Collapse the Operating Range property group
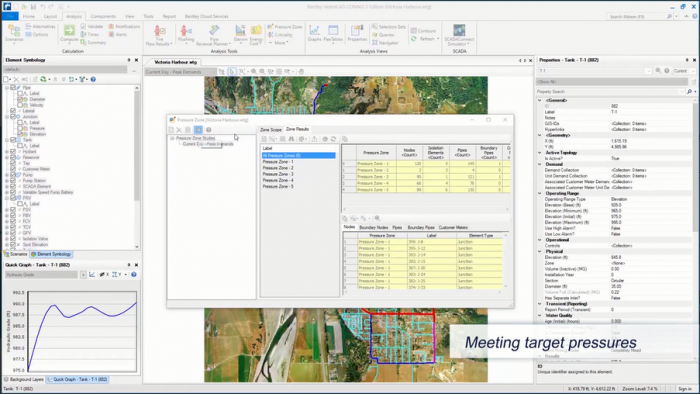The height and width of the screenshot is (394, 700). pyautogui.click(x=540, y=193)
